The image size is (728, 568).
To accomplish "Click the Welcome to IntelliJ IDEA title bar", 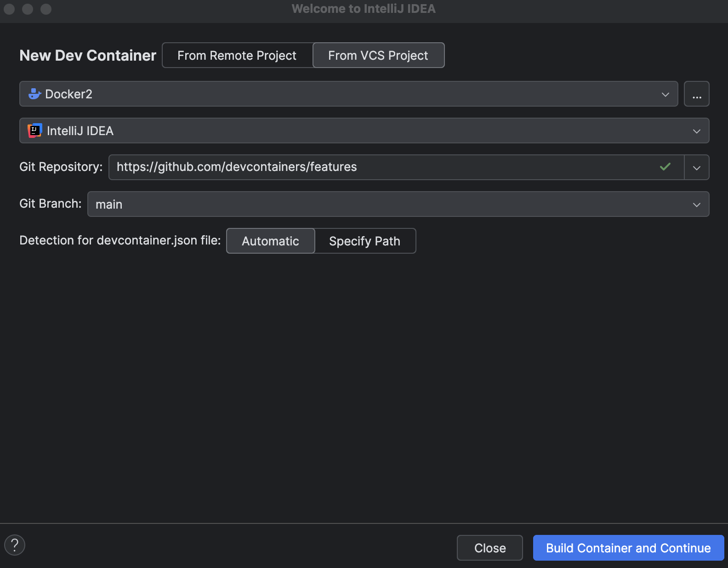I will [x=364, y=9].
